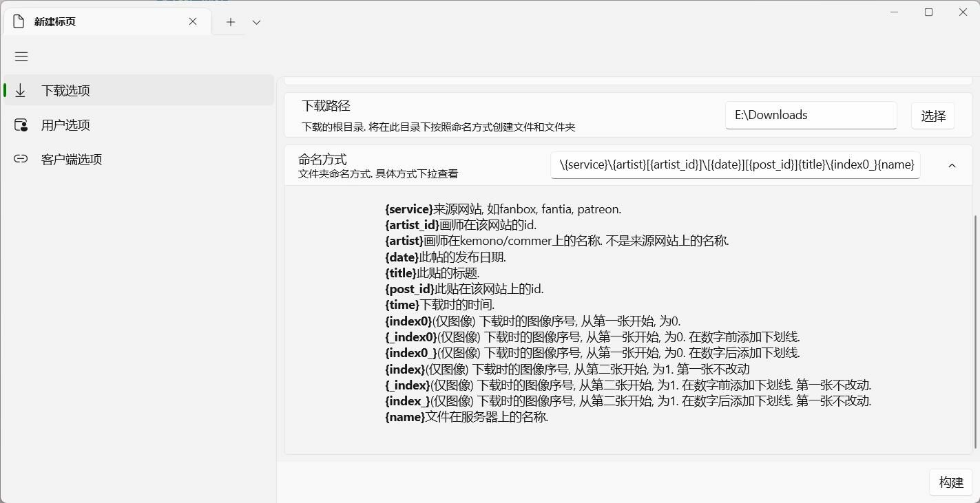
Task: Click the download arrow icon in sidebar
Action: 21,91
